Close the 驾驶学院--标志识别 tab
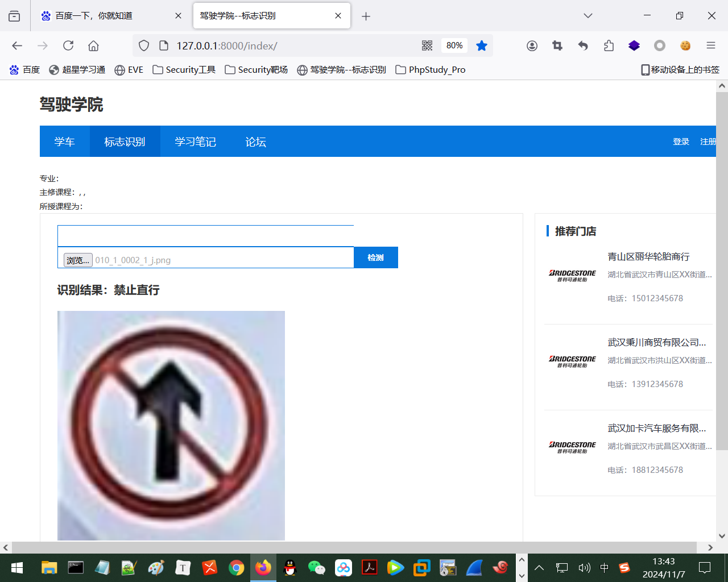This screenshot has height=582, width=728. click(x=338, y=16)
